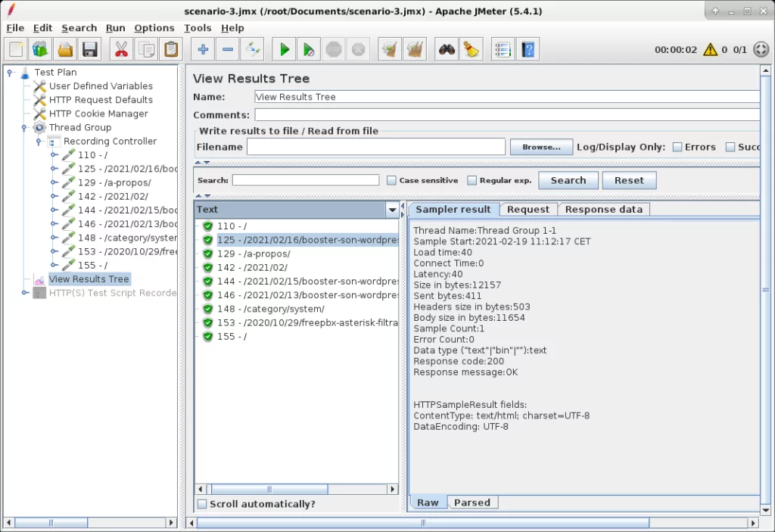Select the Sampler result tab
Screen dimensions: 775x532
[453, 210]
